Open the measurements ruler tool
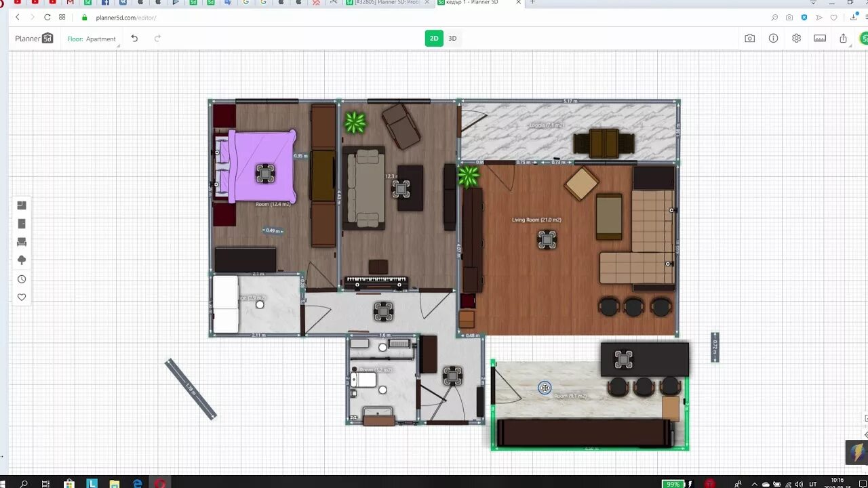The image size is (868, 488). point(820,38)
